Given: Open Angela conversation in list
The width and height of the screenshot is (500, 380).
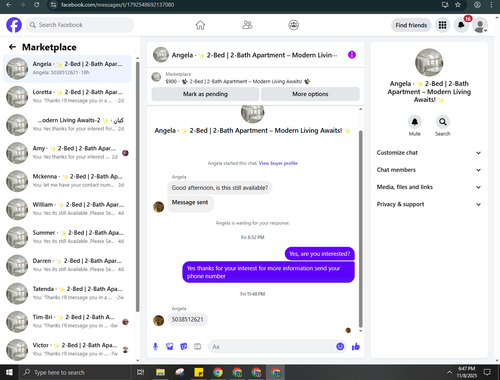Looking at the screenshot, I should click(x=68, y=68).
